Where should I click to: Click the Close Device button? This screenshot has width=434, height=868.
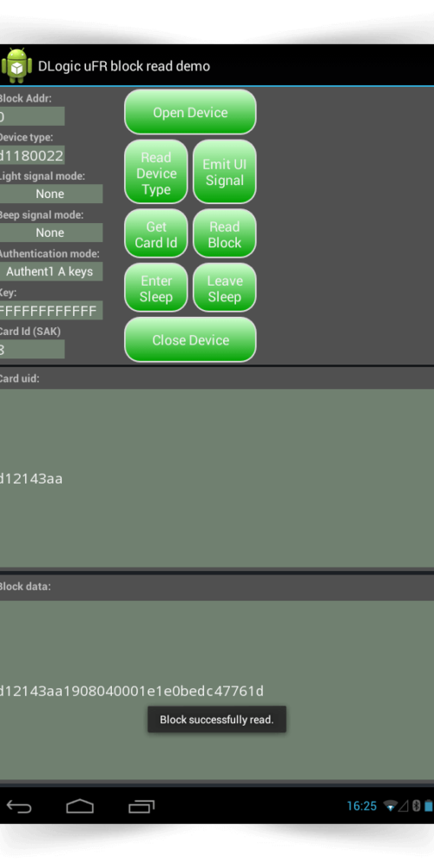coord(190,340)
